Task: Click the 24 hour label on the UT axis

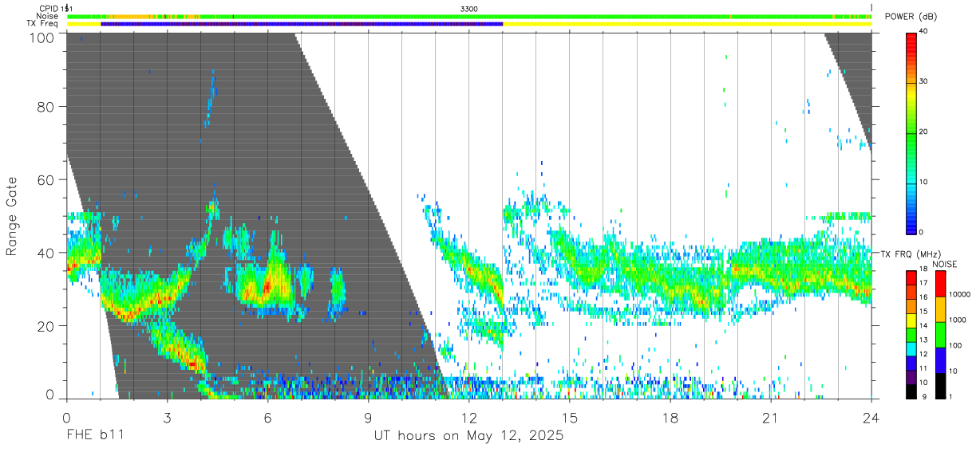Action: point(871,417)
